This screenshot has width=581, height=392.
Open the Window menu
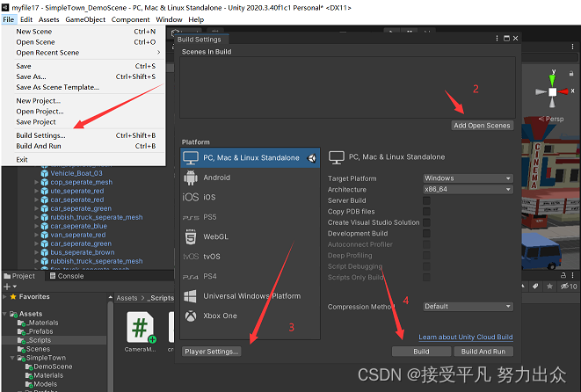click(x=169, y=19)
